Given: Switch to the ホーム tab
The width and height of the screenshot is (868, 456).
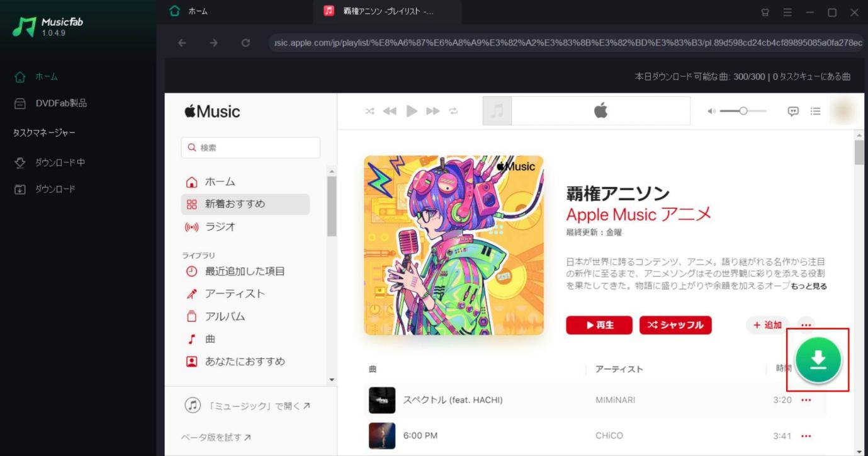Looking at the screenshot, I should [189, 11].
